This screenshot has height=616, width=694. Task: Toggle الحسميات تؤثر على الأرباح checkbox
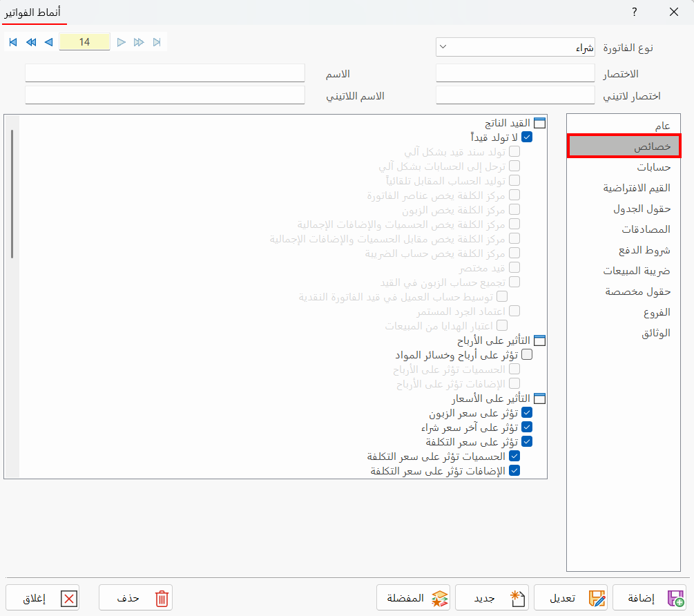point(514,369)
